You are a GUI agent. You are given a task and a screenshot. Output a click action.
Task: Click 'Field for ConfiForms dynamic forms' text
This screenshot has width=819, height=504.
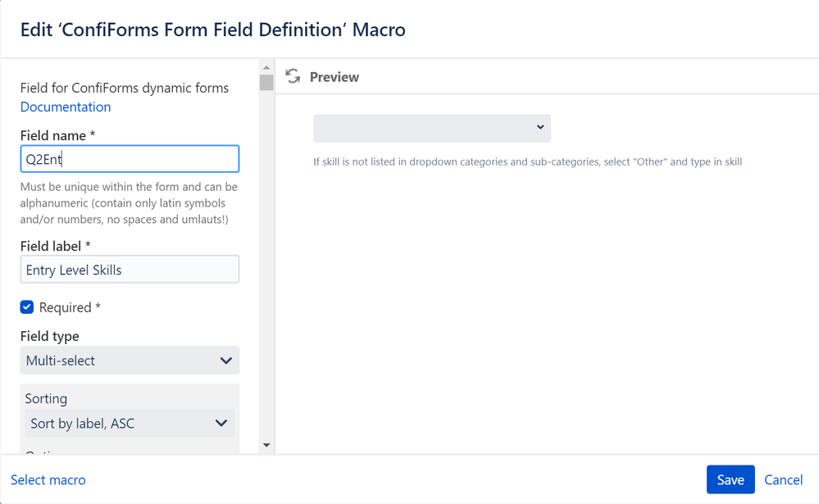point(125,88)
